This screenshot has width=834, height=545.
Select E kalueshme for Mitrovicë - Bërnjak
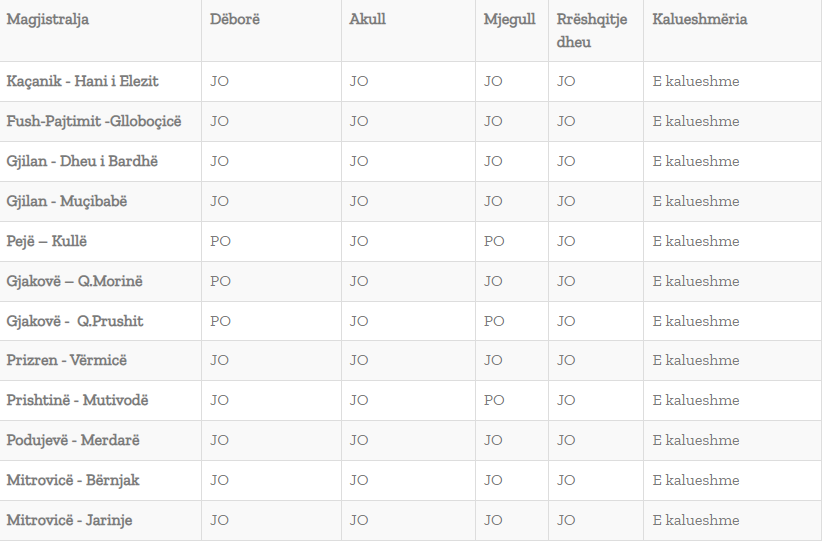[696, 480]
